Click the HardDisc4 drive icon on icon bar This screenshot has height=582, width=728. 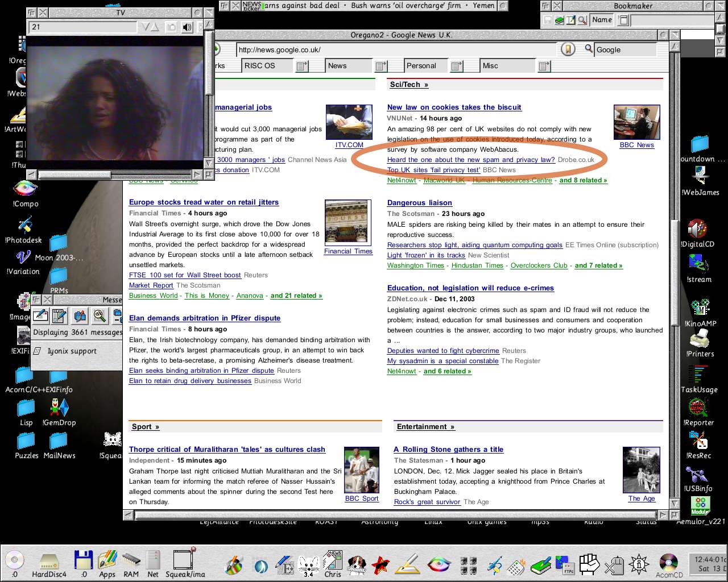49,562
